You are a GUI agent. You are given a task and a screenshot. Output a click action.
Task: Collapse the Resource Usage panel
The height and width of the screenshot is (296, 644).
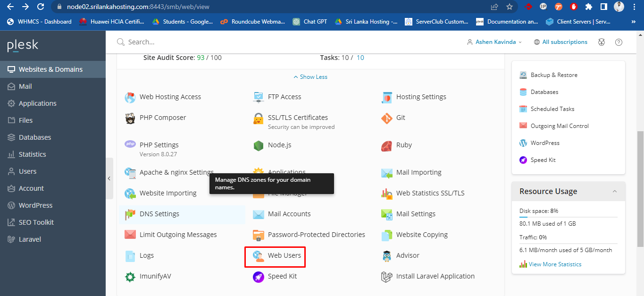pyautogui.click(x=614, y=191)
